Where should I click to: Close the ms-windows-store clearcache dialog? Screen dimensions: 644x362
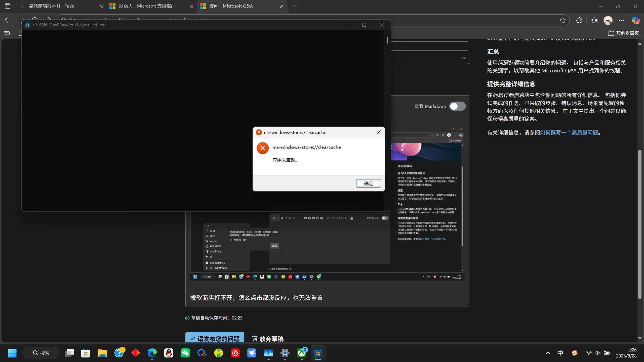pyautogui.click(x=379, y=132)
